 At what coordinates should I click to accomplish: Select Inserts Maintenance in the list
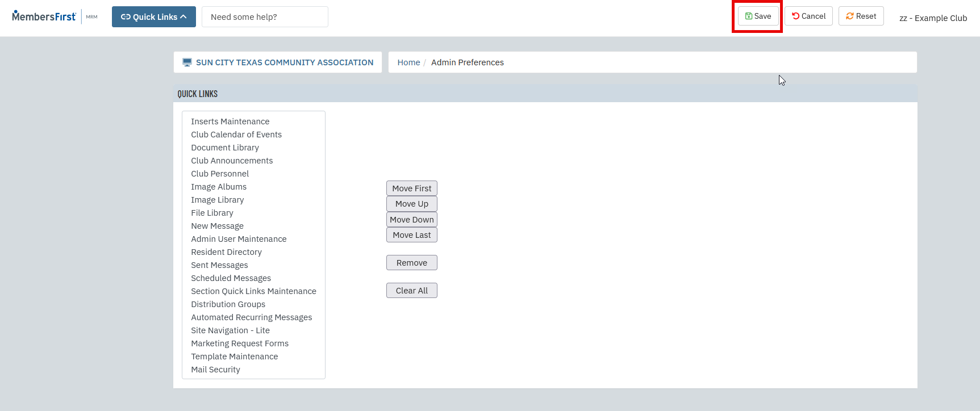pyautogui.click(x=230, y=121)
